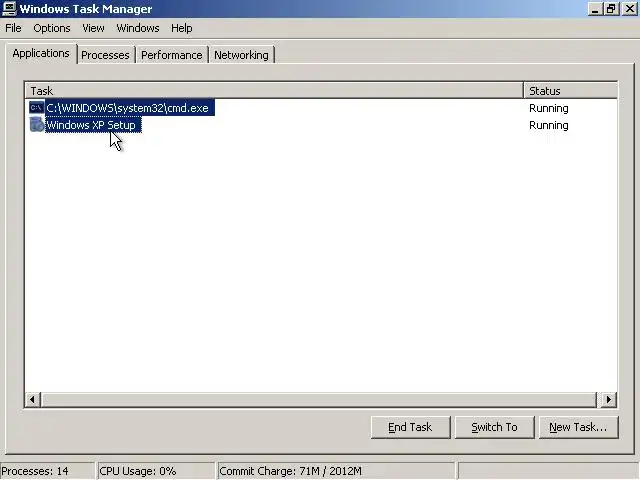Sort by the Task column header
The height and width of the screenshot is (480, 640).
[274, 91]
